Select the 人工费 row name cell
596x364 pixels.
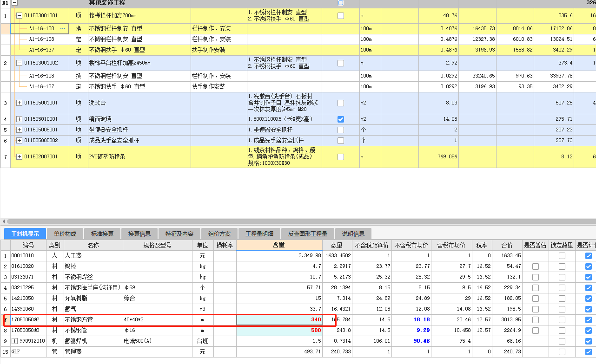pyautogui.click(x=93, y=256)
